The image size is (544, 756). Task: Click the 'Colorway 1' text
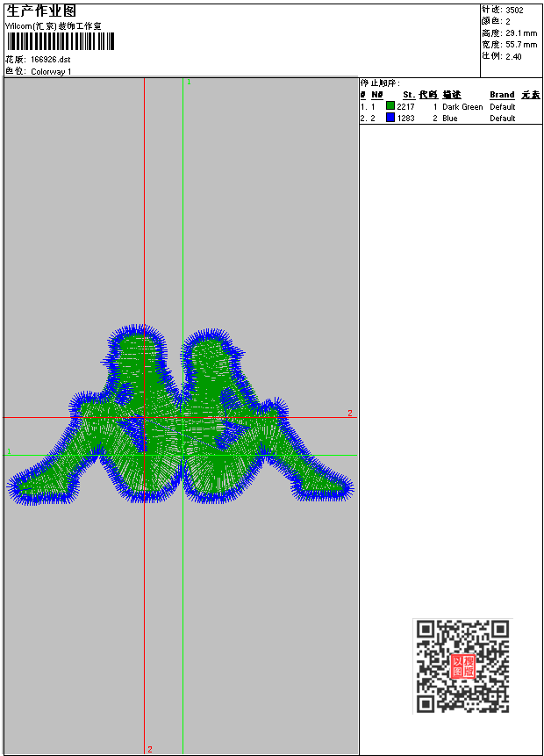coord(51,71)
